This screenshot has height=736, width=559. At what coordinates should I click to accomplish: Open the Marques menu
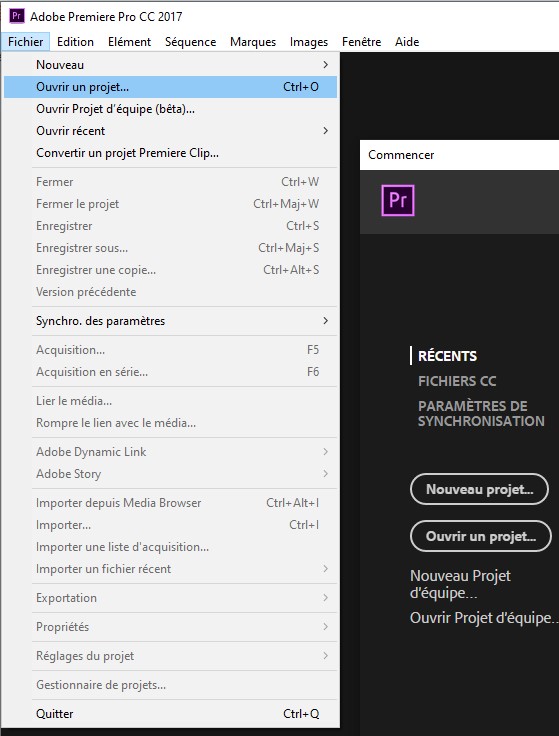pos(253,42)
